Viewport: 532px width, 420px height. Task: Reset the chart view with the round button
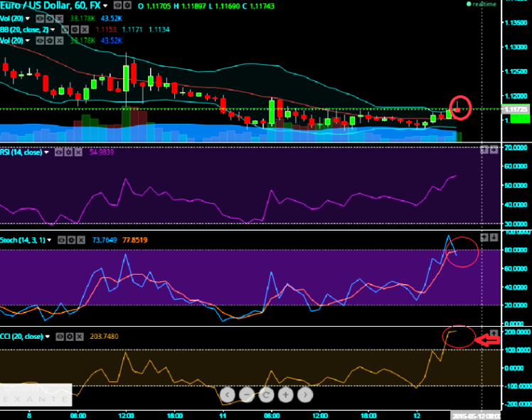[266, 395]
